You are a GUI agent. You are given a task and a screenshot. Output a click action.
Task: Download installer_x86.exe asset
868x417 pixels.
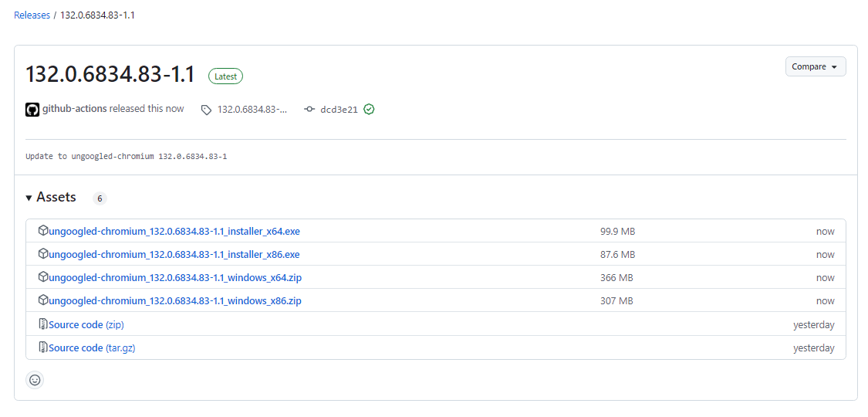click(174, 255)
